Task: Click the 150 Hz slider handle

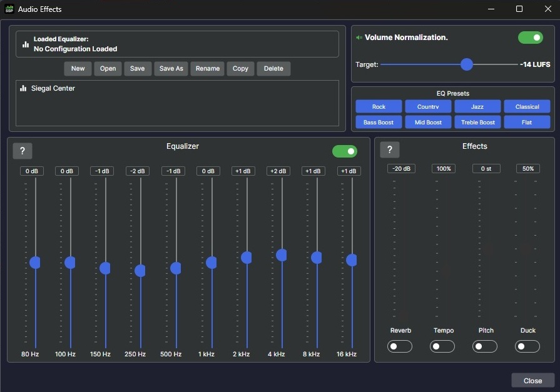Action: [x=105, y=268]
